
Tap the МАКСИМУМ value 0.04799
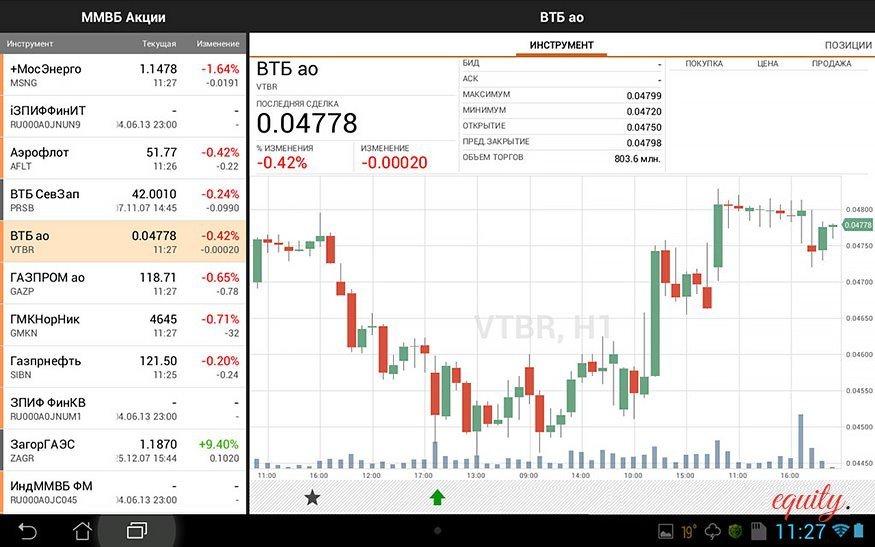(644, 96)
